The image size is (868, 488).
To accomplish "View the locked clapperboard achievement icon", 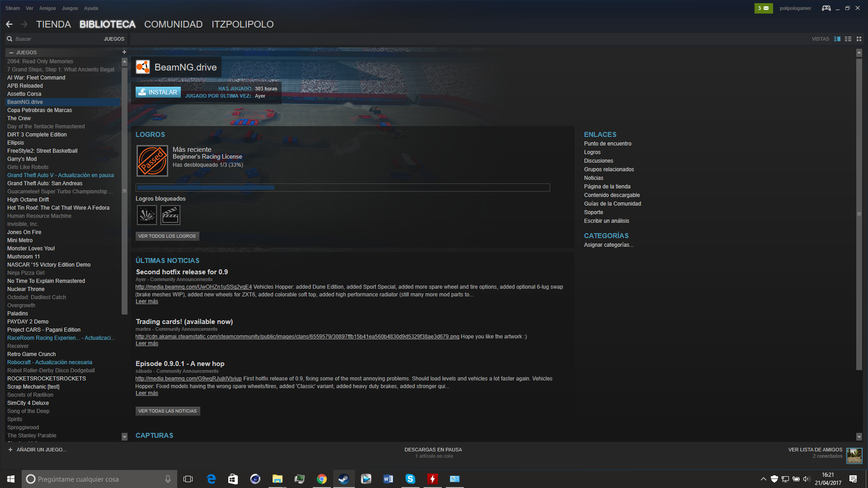I will (x=170, y=215).
